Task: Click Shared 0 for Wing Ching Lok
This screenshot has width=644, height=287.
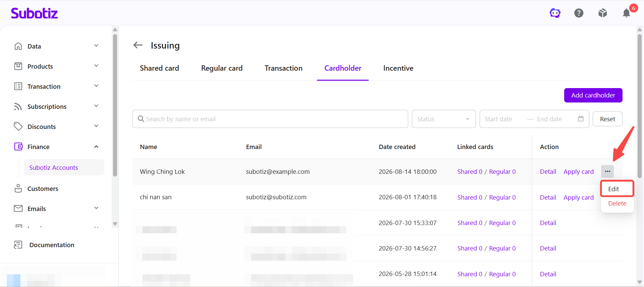Action: coord(470,171)
